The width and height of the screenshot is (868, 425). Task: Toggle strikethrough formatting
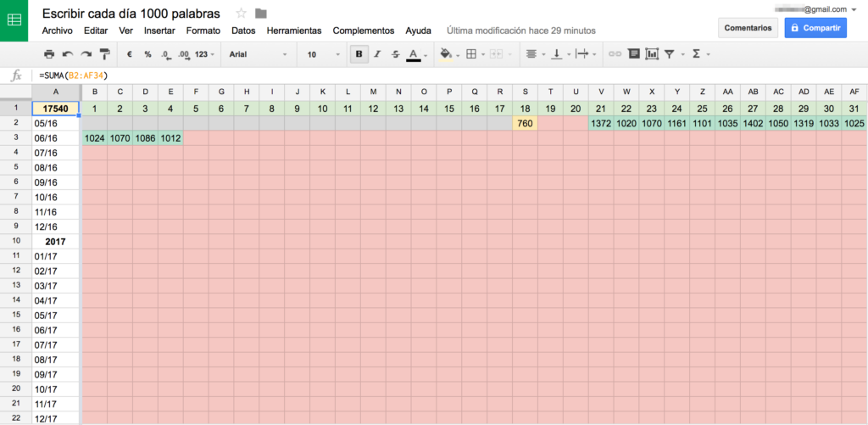pyautogui.click(x=395, y=54)
